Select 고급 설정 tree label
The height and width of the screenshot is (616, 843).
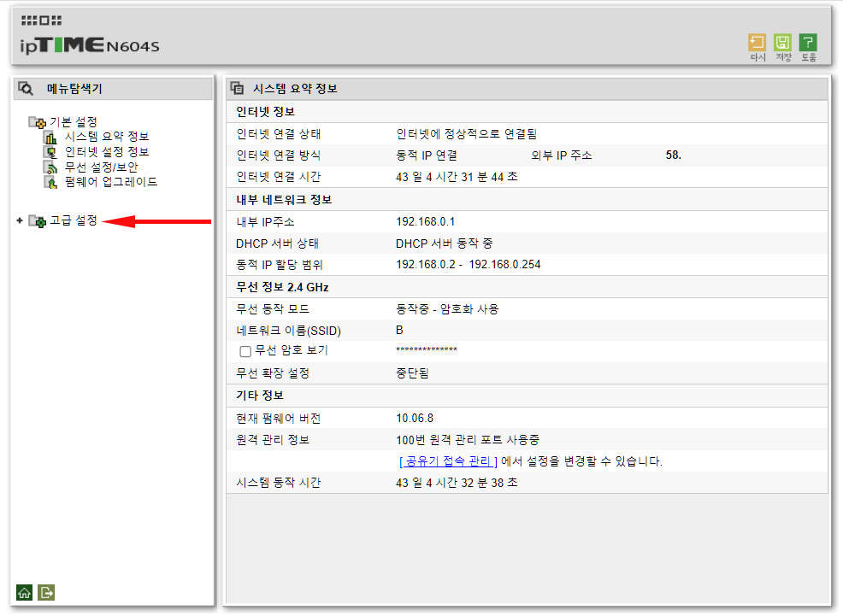(x=74, y=220)
